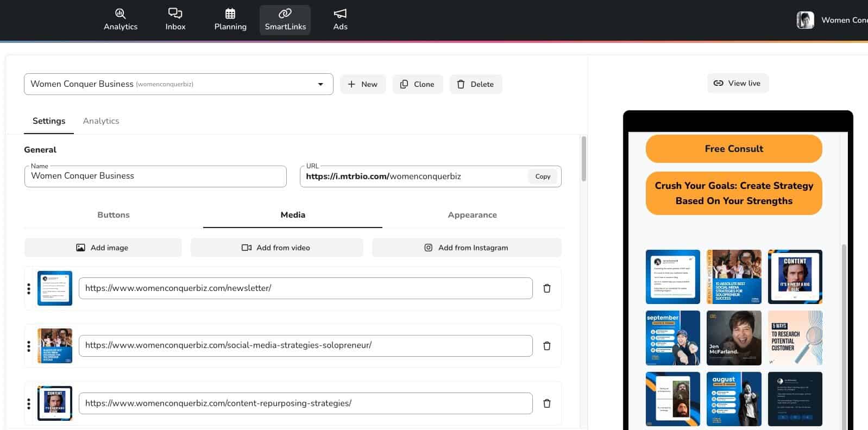
Task: Delete the content-repurposing media item
Action: 547,403
